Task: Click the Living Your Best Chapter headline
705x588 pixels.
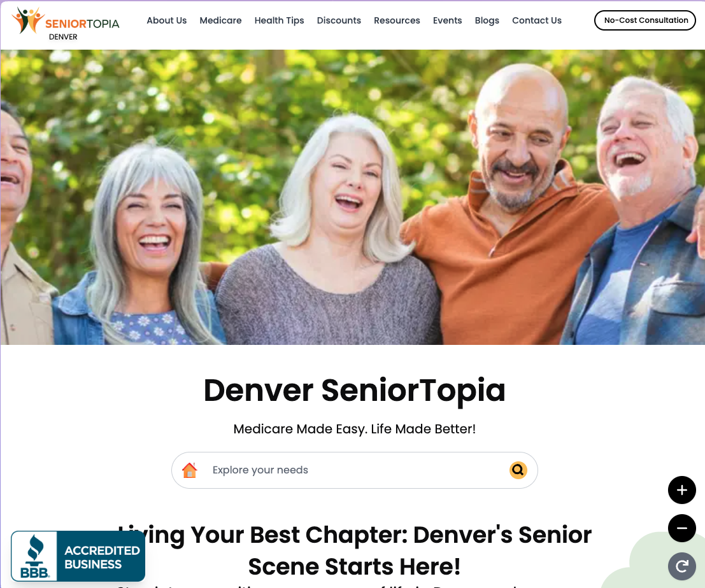Action: (355, 550)
